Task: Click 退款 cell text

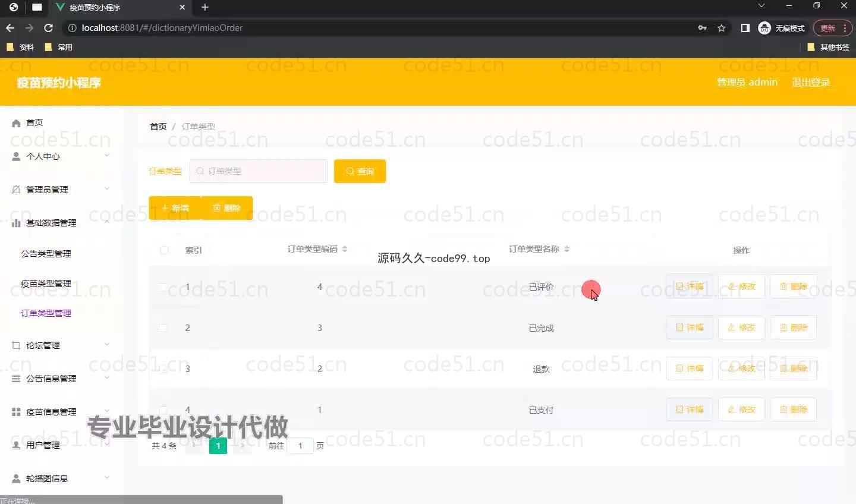Action: coord(541,369)
